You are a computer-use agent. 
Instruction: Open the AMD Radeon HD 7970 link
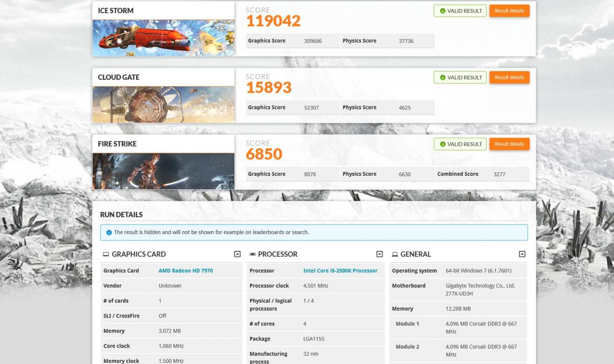186,270
